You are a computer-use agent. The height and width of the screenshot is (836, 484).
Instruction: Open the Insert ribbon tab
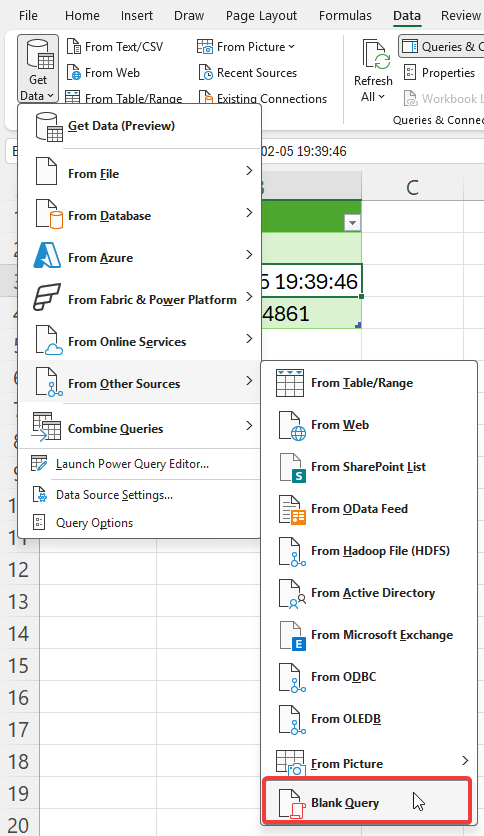136,15
